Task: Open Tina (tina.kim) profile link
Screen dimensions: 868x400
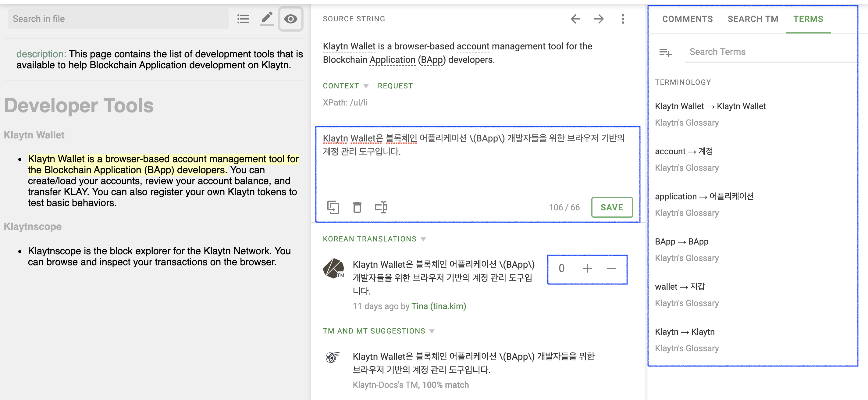Action: pyautogui.click(x=439, y=306)
